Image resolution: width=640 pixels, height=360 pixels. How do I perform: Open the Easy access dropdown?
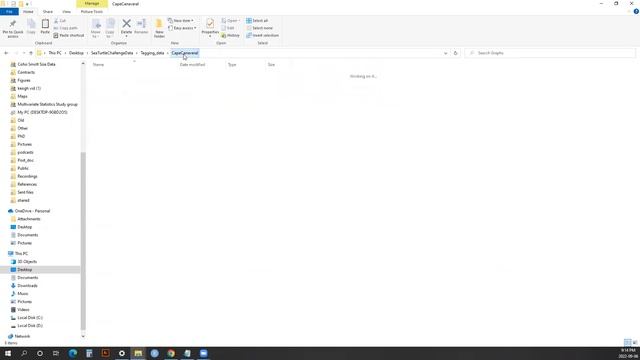coord(182,28)
